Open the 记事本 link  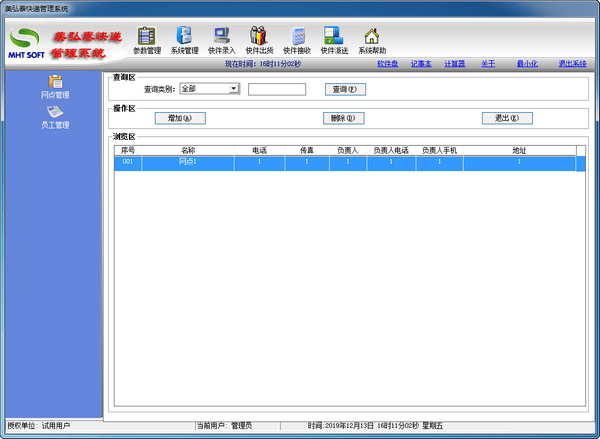(421, 63)
